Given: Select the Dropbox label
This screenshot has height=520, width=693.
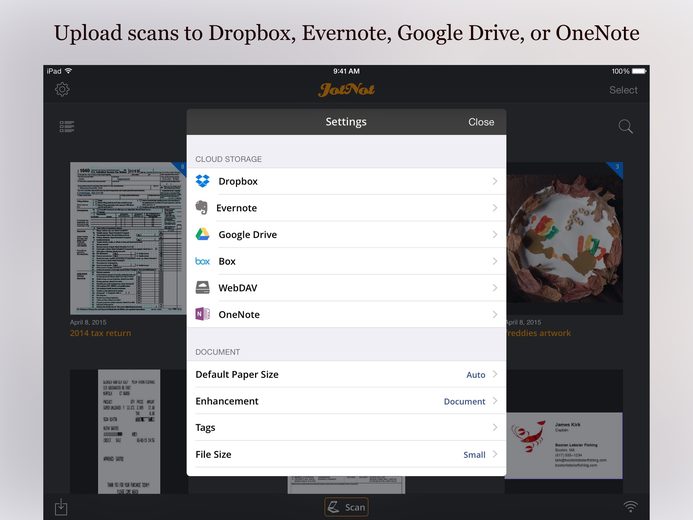Looking at the screenshot, I should pos(238,182).
